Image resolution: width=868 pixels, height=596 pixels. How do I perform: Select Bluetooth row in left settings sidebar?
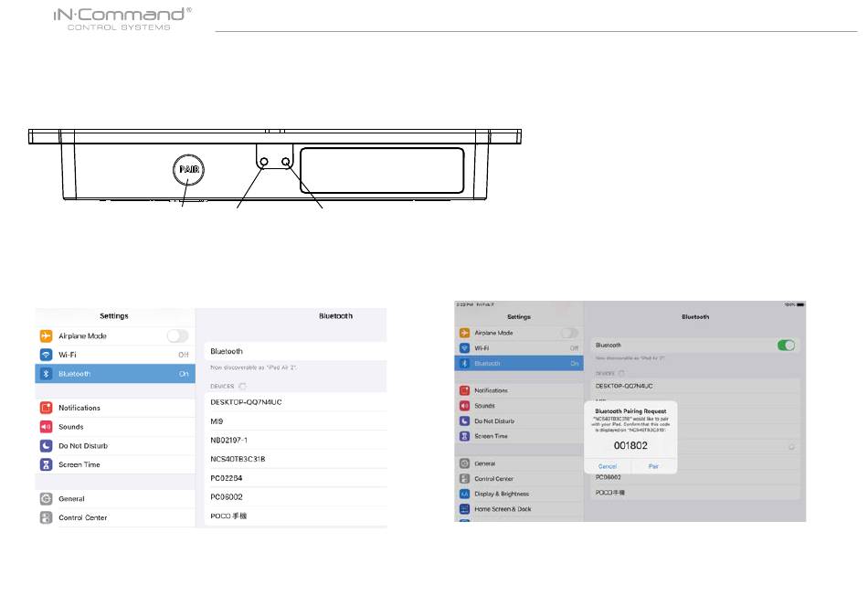coord(115,374)
